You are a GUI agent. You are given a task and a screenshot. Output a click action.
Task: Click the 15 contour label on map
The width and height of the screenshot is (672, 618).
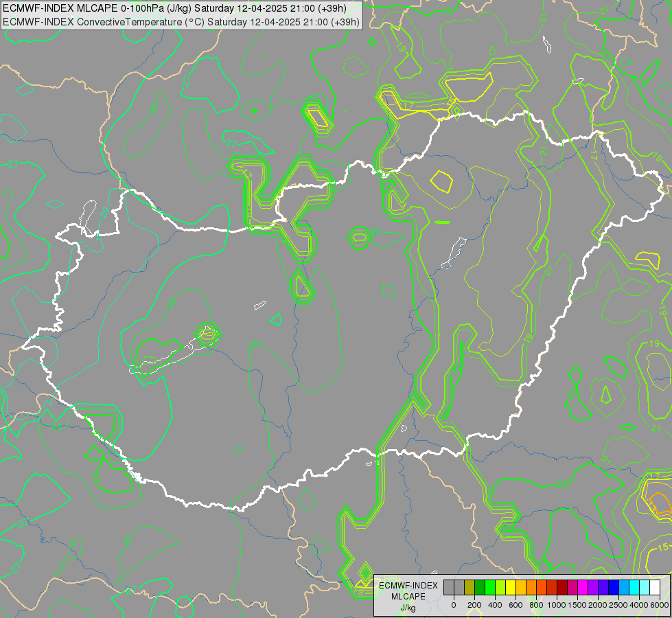[x=662, y=547]
